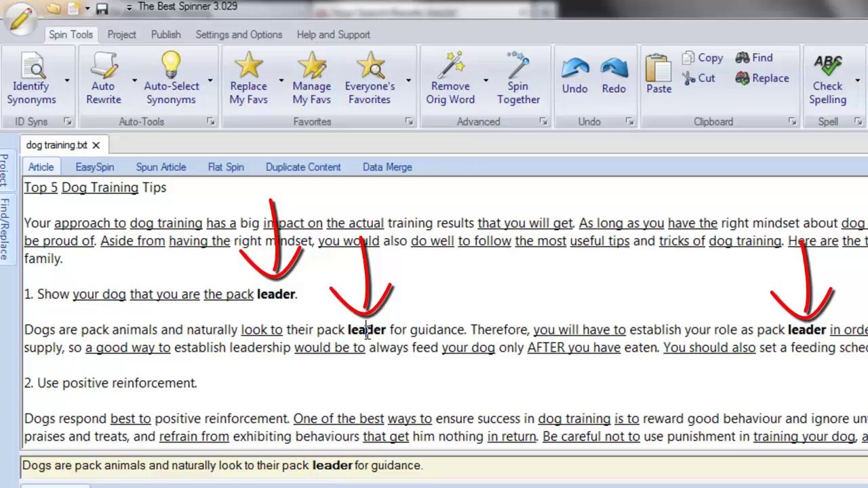Open the Auto Rewrite dropdown arrow
This screenshot has height=488, width=868.
(x=134, y=80)
